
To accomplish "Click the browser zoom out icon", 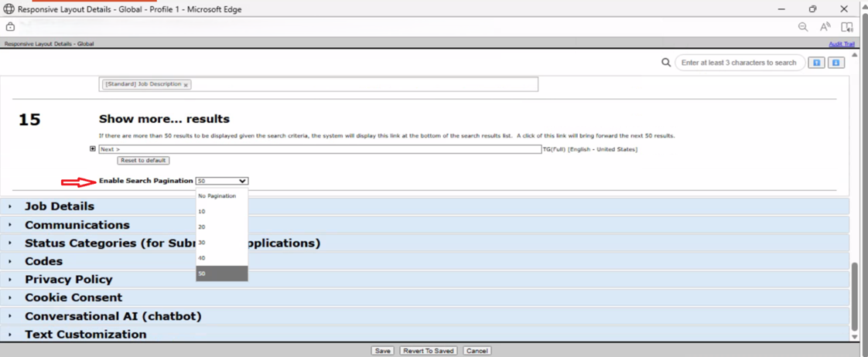I will (803, 27).
